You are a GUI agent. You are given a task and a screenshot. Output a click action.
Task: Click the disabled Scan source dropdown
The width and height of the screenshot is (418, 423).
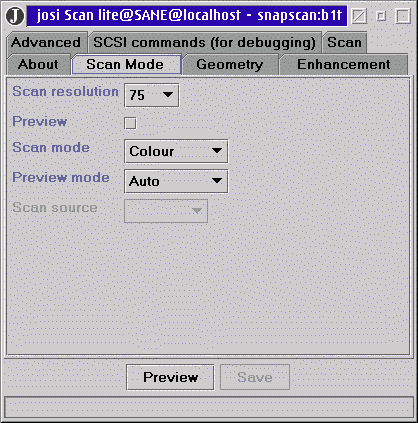pos(166,211)
